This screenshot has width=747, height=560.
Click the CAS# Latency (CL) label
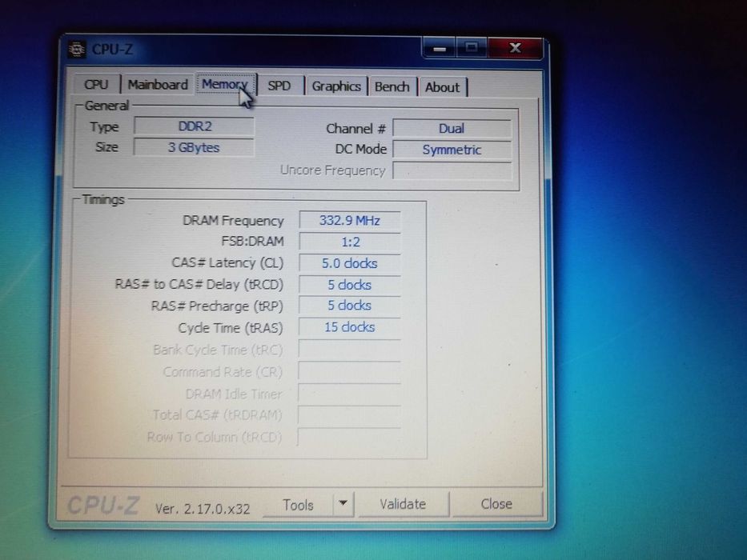pos(227,263)
